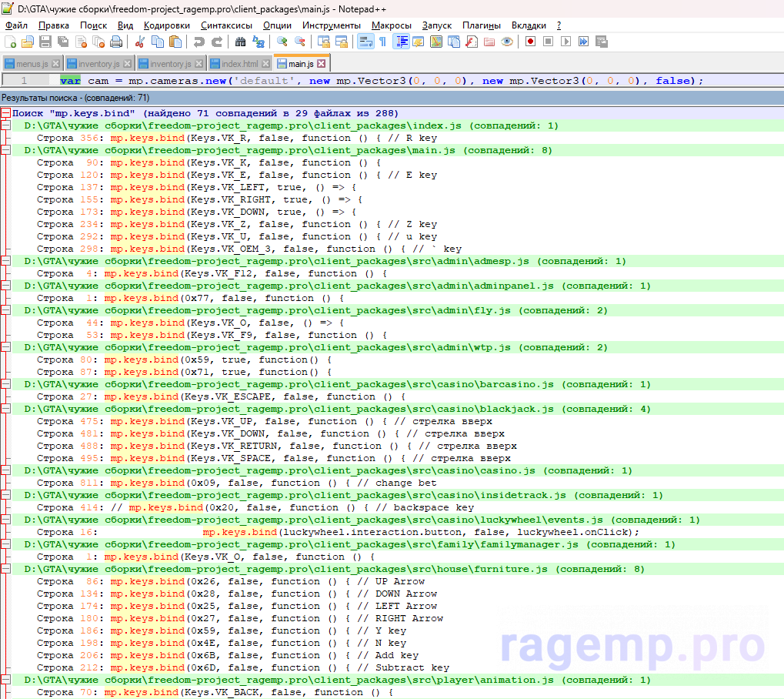Close the index.html tab

(x=266, y=64)
